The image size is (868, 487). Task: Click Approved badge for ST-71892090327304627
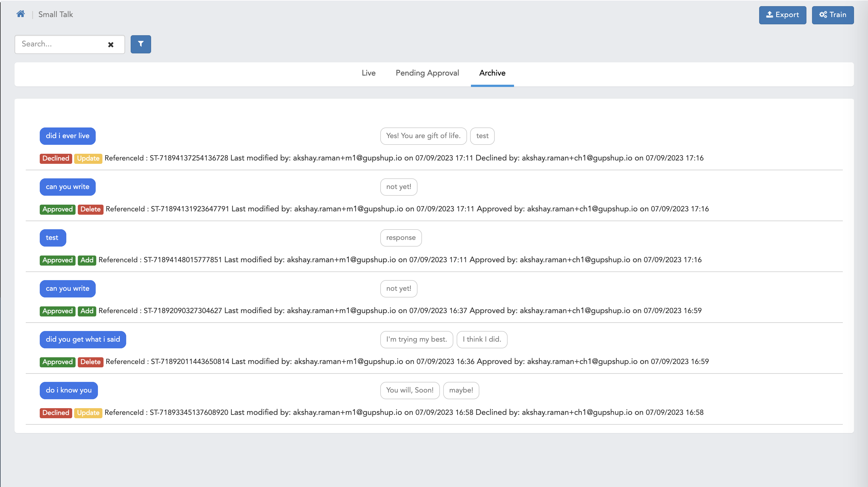pos(57,311)
